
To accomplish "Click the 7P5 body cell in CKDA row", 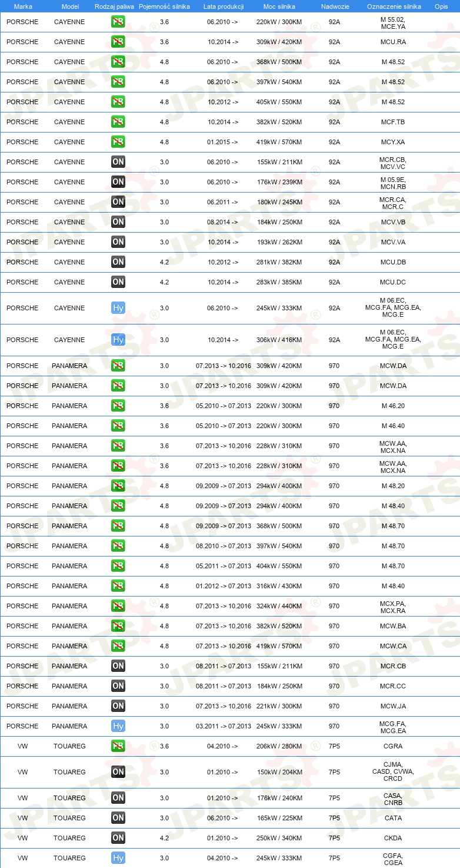I will (x=334, y=838).
